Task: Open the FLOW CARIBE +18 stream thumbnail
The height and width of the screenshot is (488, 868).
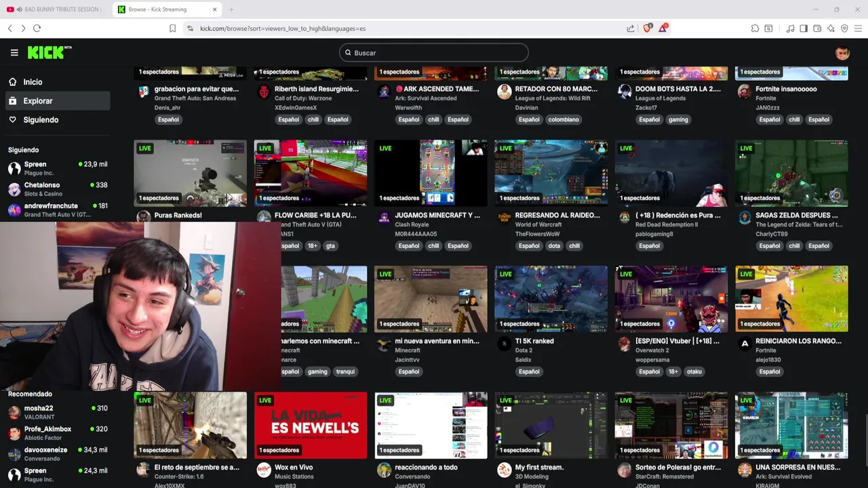Action: [311, 173]
